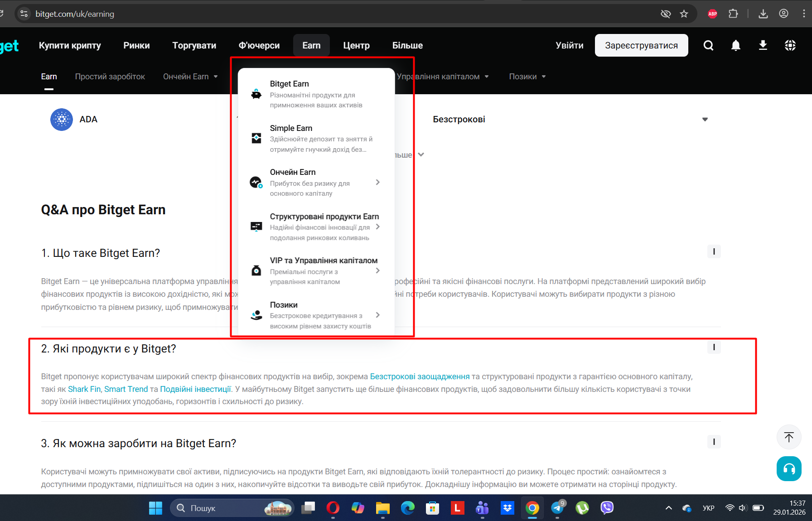Open the Торгувати menu

click(x=194, y=45)
